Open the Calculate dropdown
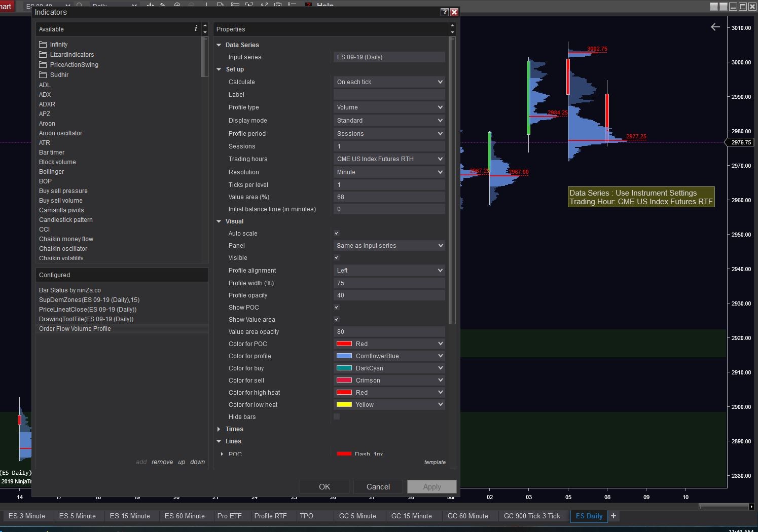This screenshot has height=532, width=758. (x=389, y=82)
